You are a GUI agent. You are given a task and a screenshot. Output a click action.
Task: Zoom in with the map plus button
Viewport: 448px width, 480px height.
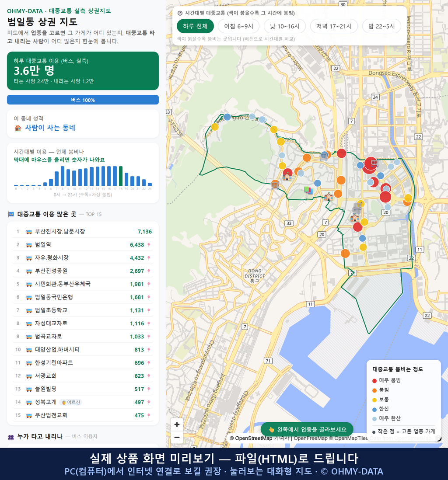point(177,424)
